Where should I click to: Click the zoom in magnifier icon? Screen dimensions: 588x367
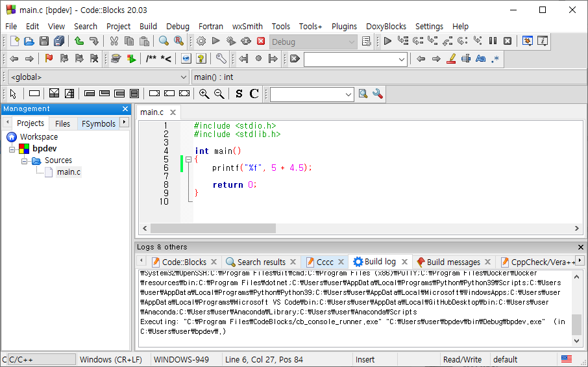(204, 94)
